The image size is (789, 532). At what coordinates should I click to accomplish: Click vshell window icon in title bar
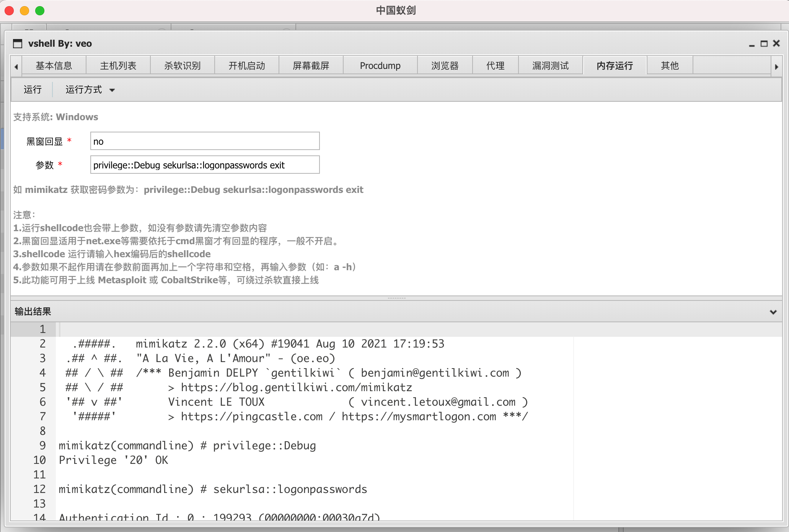[18, 44]
